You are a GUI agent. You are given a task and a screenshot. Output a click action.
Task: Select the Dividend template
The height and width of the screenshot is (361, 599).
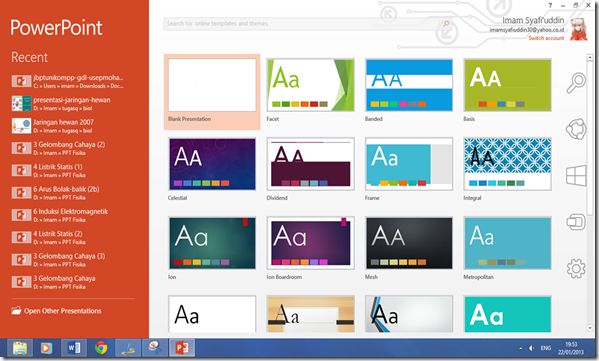pos(311,164)
